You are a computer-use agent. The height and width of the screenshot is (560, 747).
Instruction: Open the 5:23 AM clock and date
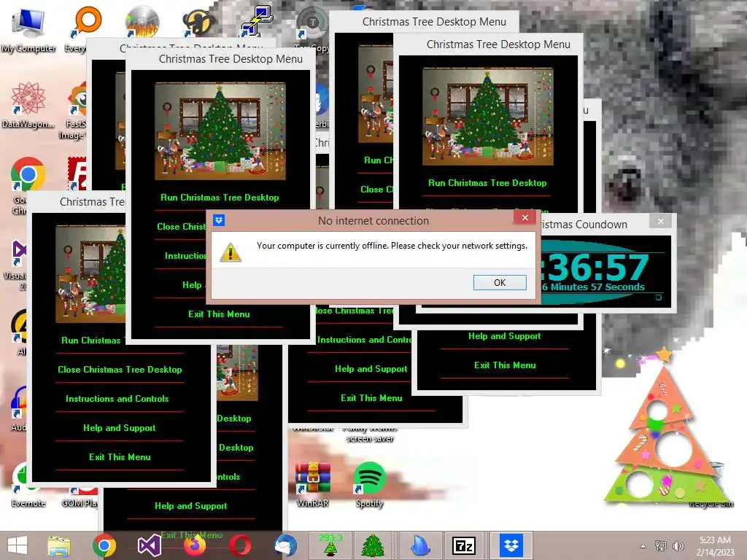(715, 546)
